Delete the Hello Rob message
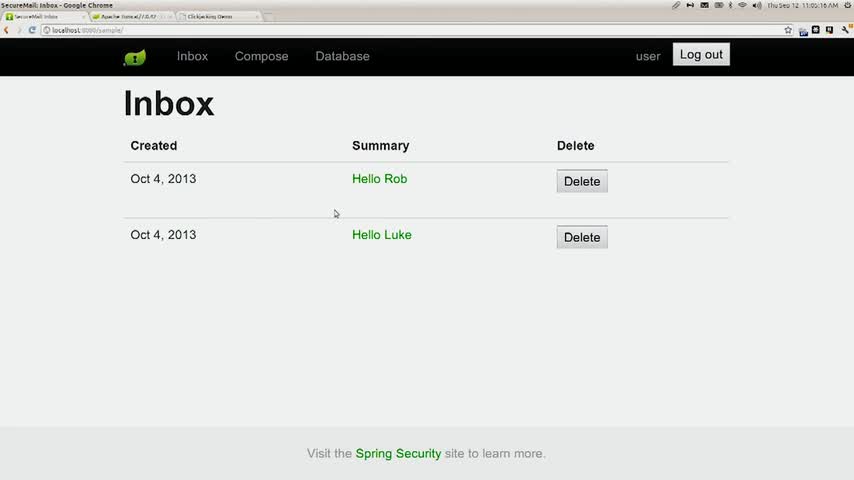 point(582,181)
